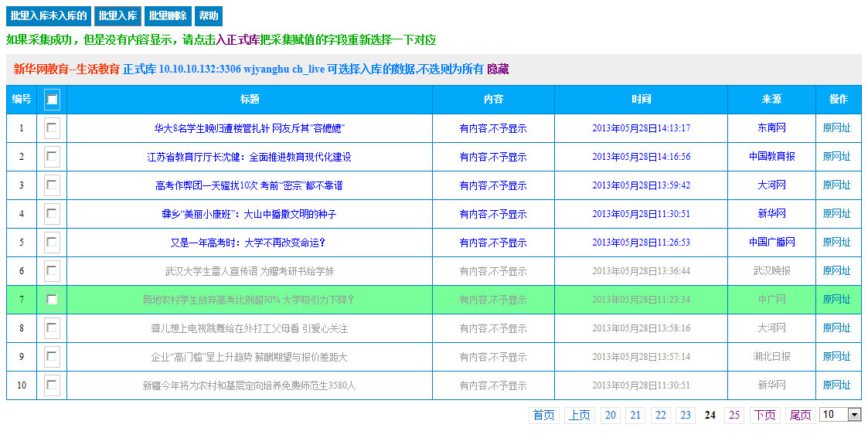Open the page size dropdown showing 10
This screenshot has height=448, width=868.
[x=840, y=415]
